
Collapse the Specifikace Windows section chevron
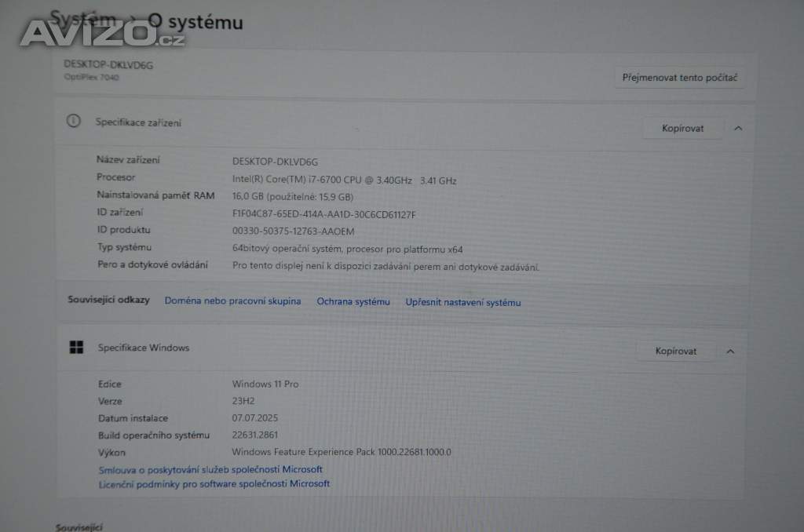tap(731, 352)
